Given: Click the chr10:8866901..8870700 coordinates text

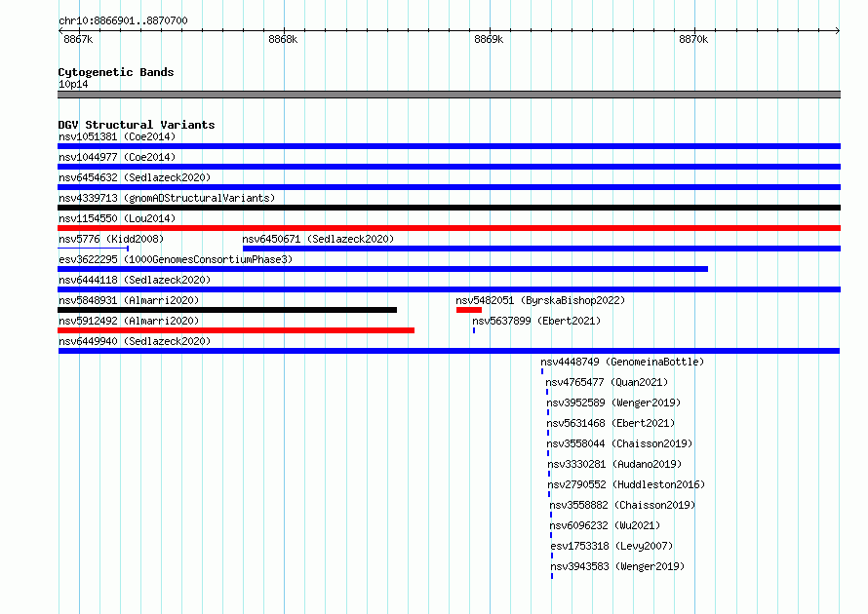Looking at the screenshot, I should coord(123,20).
